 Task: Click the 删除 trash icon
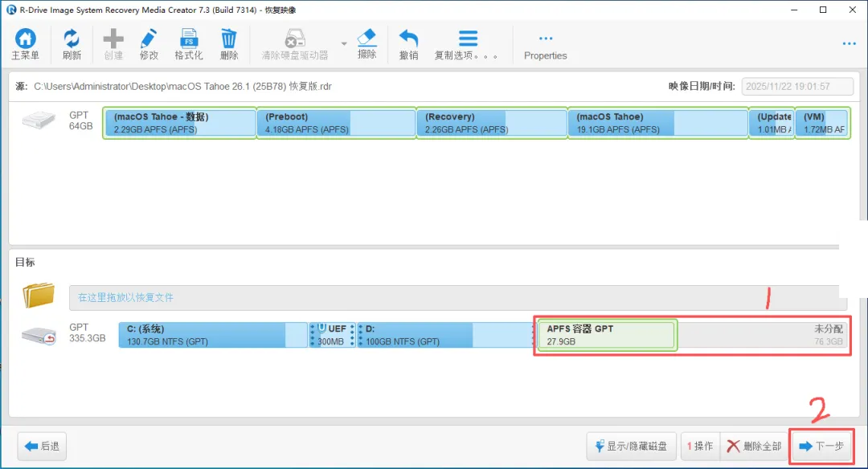(228, 43)
